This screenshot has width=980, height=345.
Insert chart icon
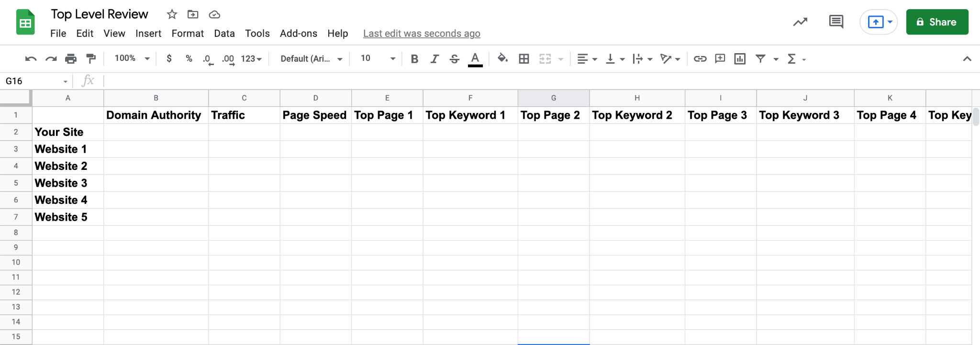pyautogui.click(x=740, y=59)
